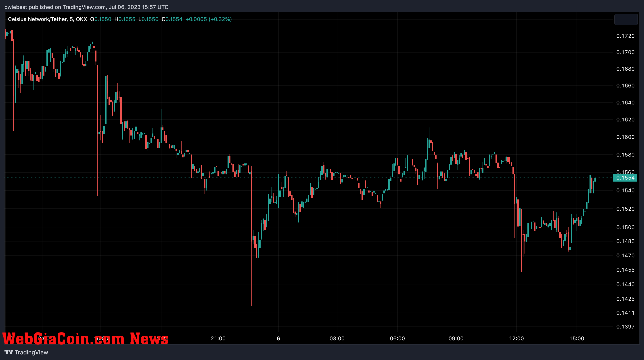Screen dimensions: 644x360
Task: Click the 0.1440 price axis label
Action: click(x=625, y=284)
